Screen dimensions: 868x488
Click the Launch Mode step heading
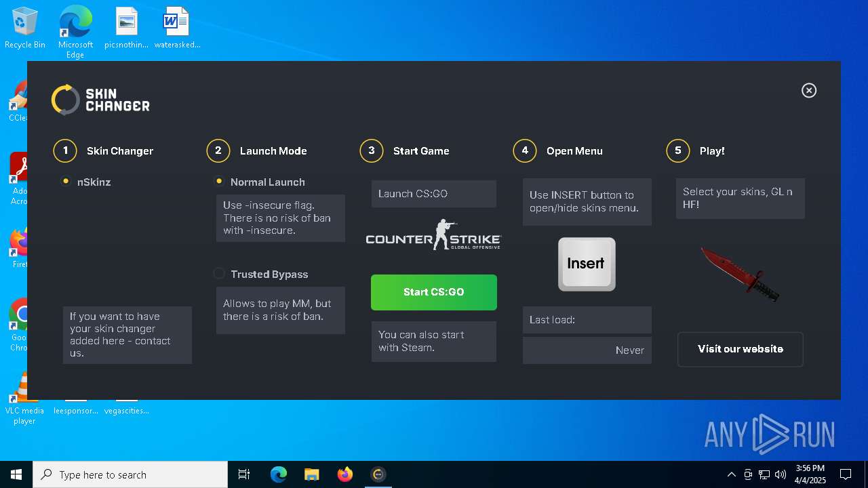(x=273, y=151)
